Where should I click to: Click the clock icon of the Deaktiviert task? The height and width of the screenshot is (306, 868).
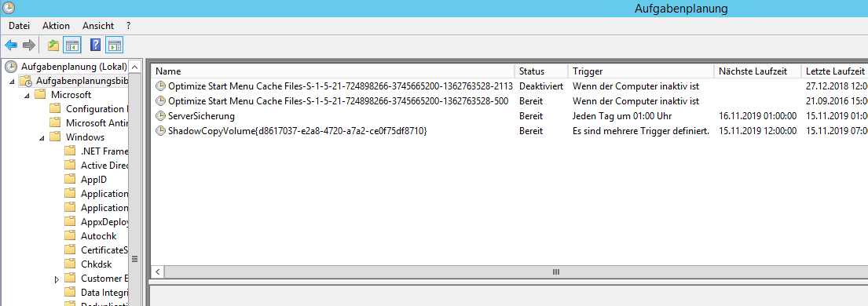[160, 86]
